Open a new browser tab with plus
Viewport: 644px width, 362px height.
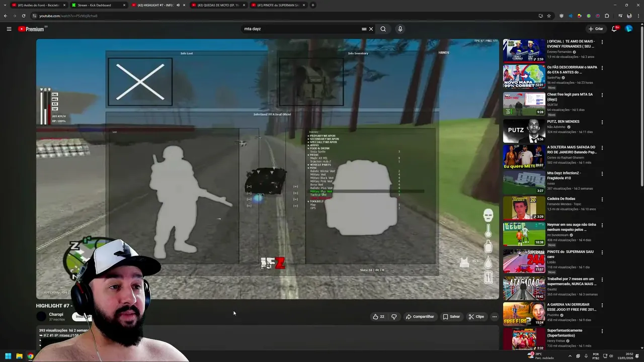(313, 5)
